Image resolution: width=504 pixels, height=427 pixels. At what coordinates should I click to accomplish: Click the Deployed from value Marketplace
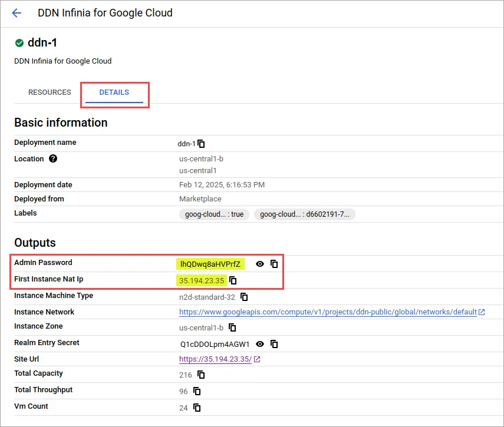[200, 199]
